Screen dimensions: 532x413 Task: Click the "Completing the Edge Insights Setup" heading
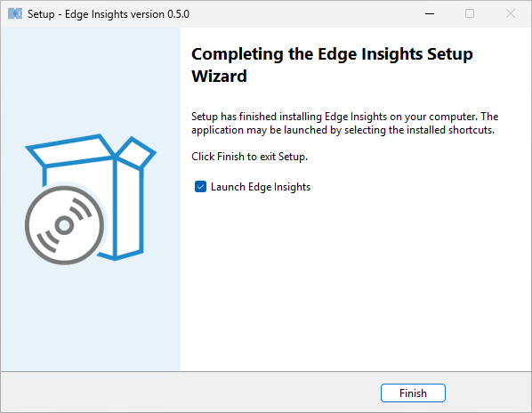332,54
